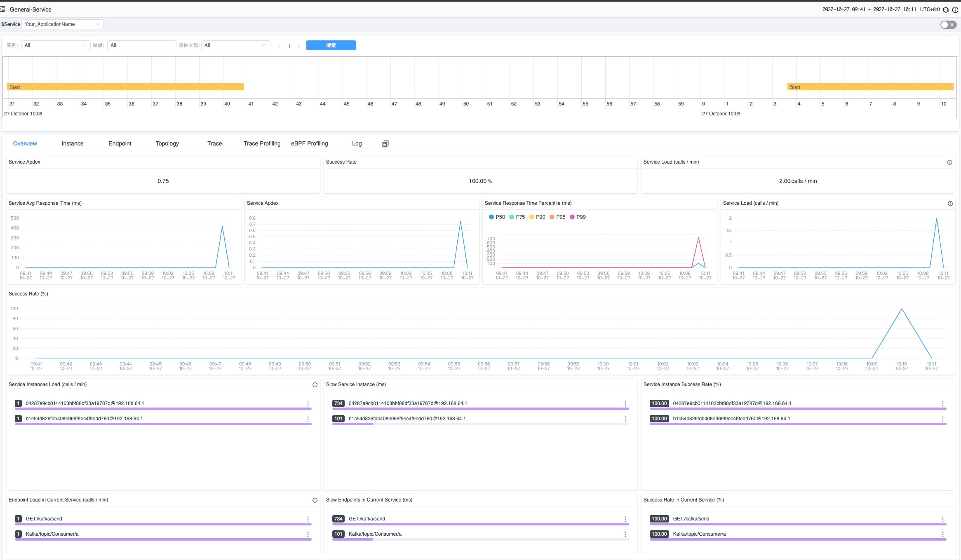Toggle the P75 legend series
This screenshot has width=961, height=560.
pyautogui.click(x=517, y=217)
